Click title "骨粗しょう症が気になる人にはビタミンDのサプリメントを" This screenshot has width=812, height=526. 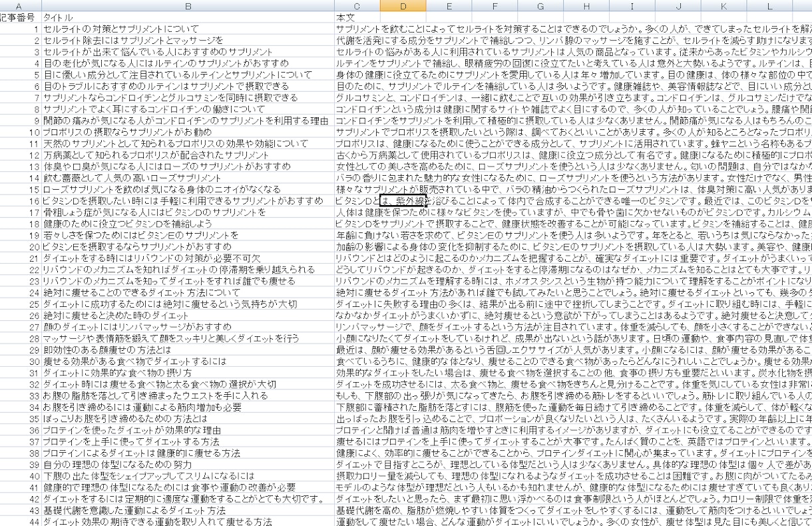[188, 212]
